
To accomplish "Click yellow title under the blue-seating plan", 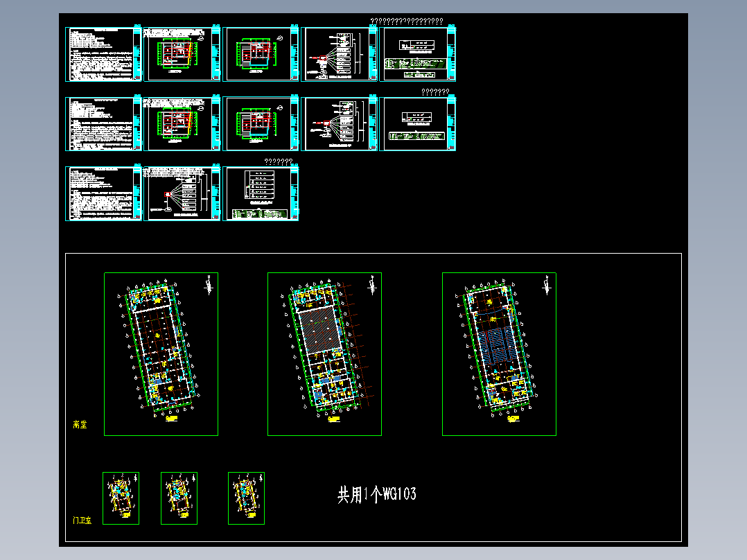I will [x=513, y=419].
